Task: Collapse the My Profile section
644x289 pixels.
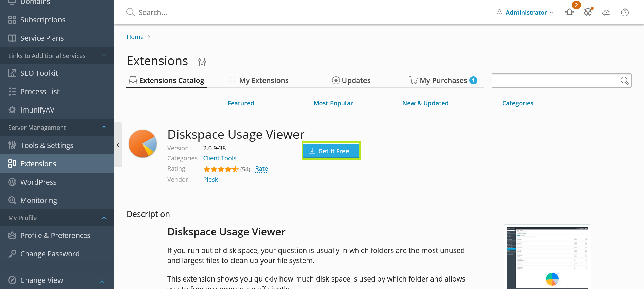Action: [104, 218]
